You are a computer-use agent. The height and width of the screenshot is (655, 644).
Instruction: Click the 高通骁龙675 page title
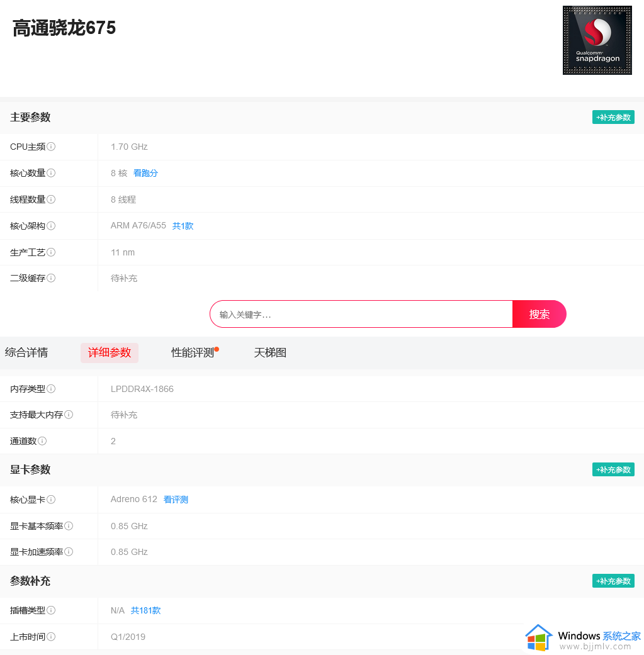click(64, 28)
